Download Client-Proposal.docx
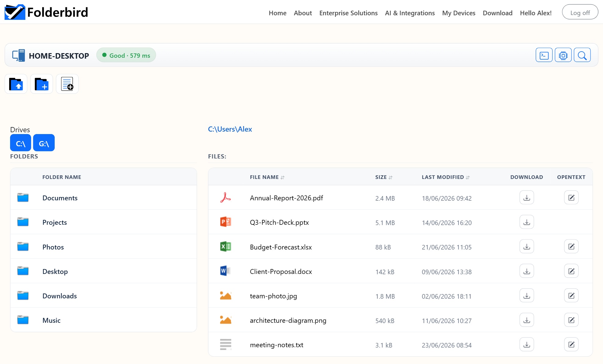Screen dimensions: 603x364 click(527, 271)
